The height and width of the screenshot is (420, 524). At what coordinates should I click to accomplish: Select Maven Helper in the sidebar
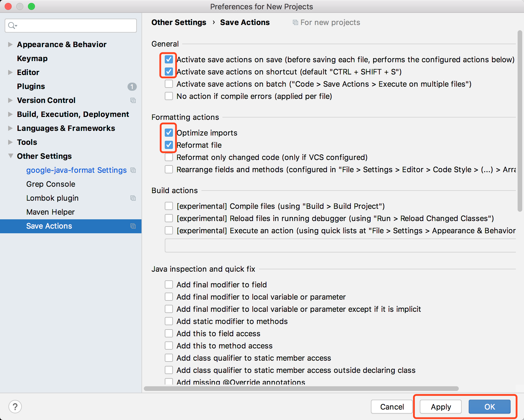[50, 212]
